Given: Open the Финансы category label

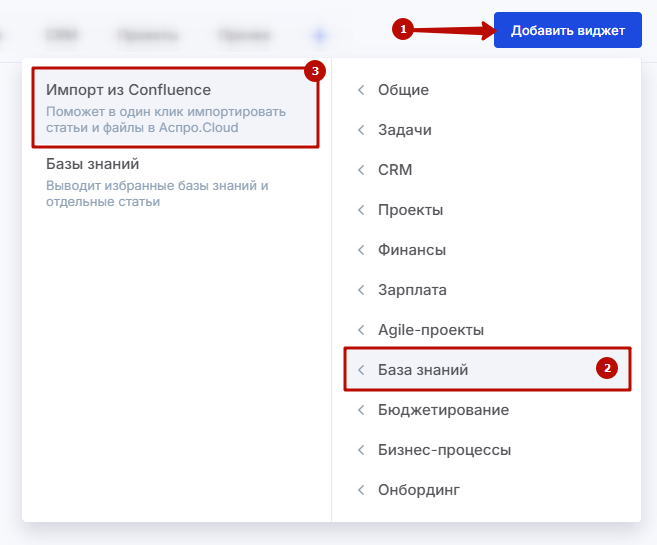Looking at the screenshot, I should [412, 250].
